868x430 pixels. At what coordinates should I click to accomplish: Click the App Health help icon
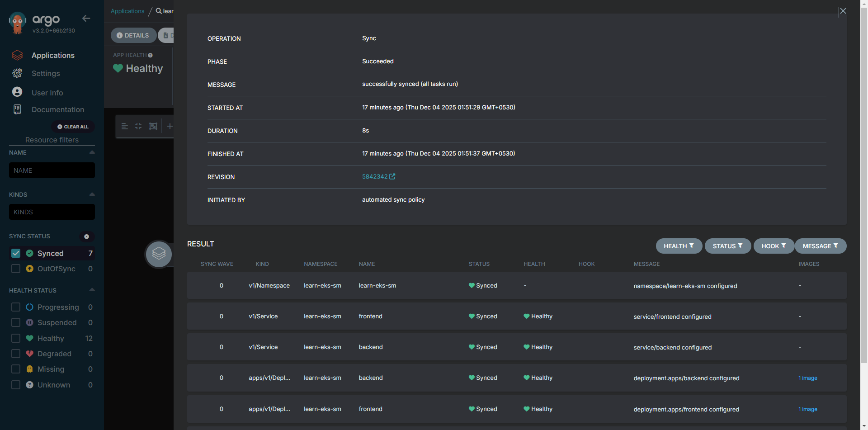click(150, 55)
